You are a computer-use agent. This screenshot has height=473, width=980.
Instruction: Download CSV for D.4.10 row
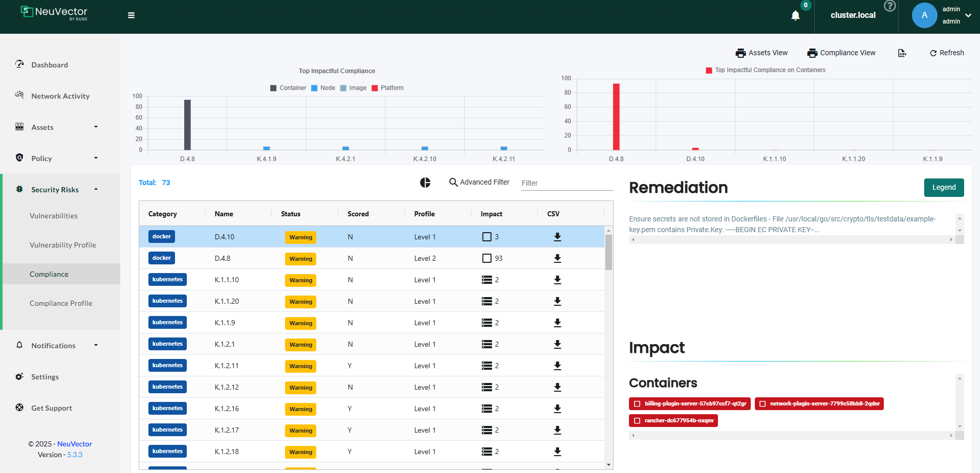click(x=557, y=237)
